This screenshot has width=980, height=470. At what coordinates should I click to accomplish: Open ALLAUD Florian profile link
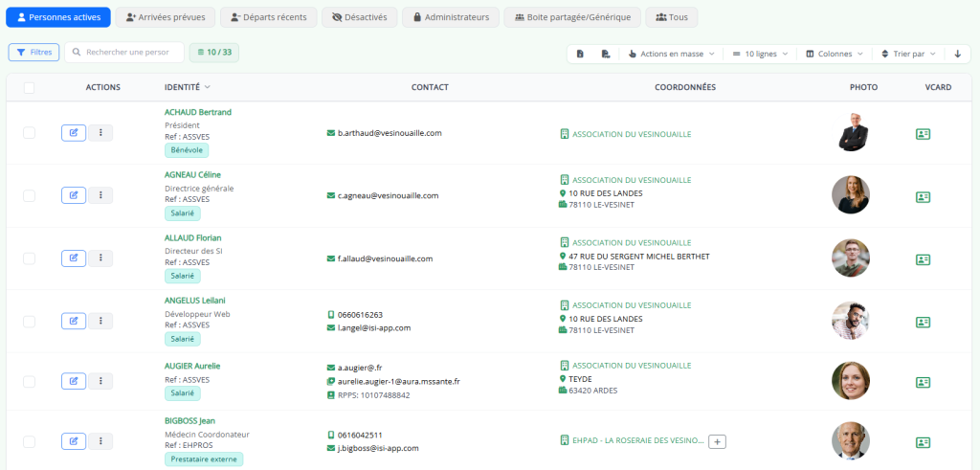click(193, 238)
